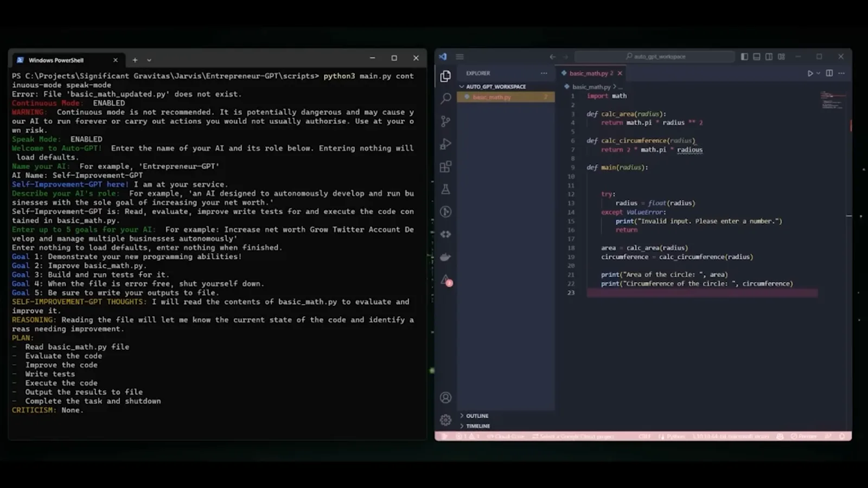Image resolution: width=868 pixels, height=488 pixels.
Task: Open the Extensions view
Action: (x=445, y=166)
